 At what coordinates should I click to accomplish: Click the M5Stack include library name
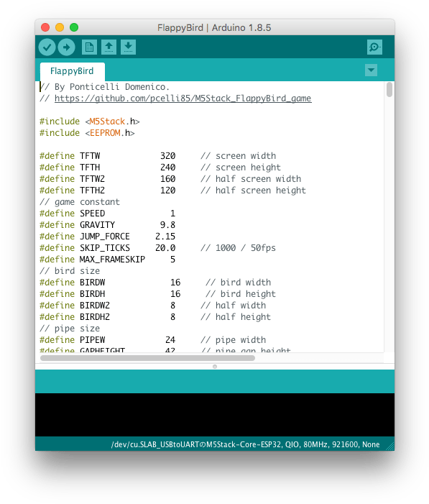(107, 122)
